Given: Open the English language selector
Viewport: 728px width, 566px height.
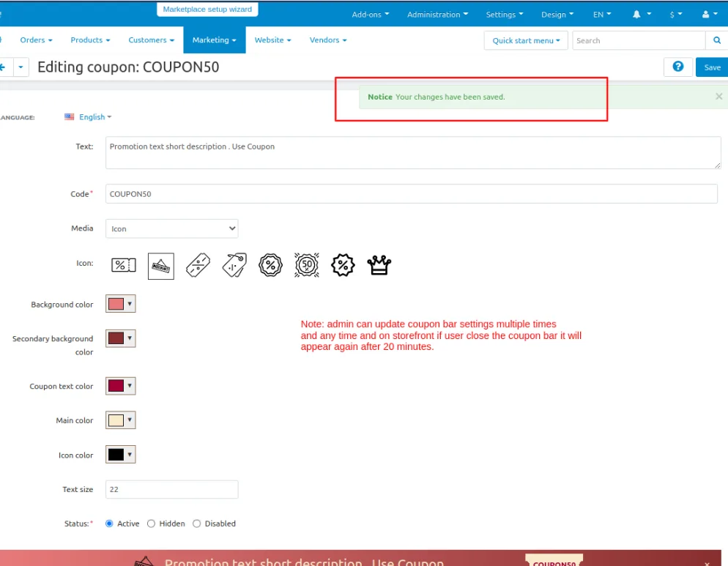Looking at the screenshot, I should (x=88, y=117).
